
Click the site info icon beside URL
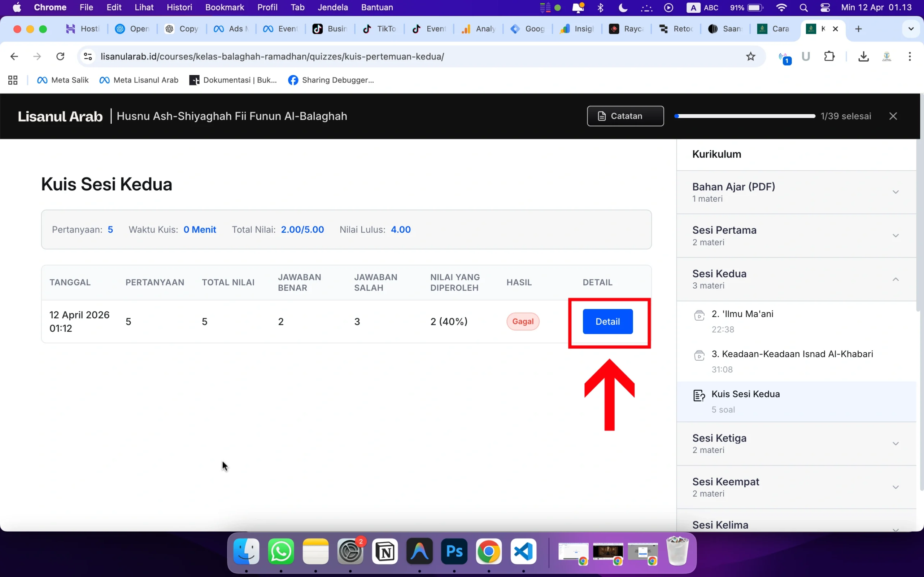point(88,57)
